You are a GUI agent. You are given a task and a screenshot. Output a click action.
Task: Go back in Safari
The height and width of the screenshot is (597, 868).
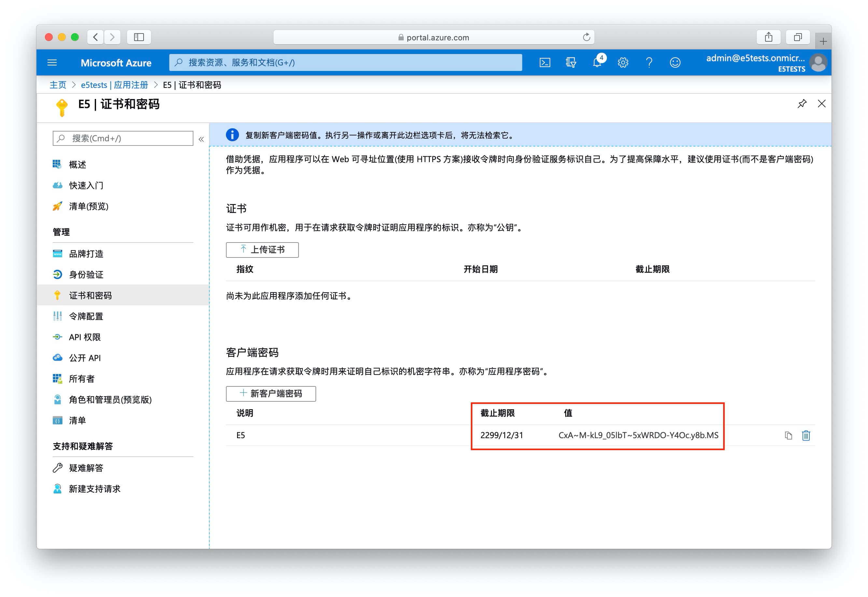95,37
